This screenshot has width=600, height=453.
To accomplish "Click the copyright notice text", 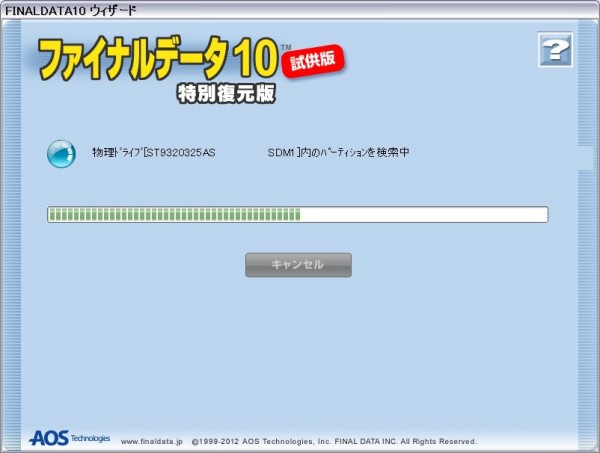I will point(334,442).
